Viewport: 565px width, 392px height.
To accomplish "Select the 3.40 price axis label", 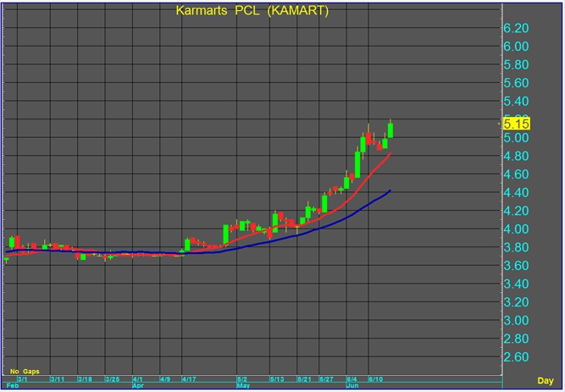I will click(516, 284).
